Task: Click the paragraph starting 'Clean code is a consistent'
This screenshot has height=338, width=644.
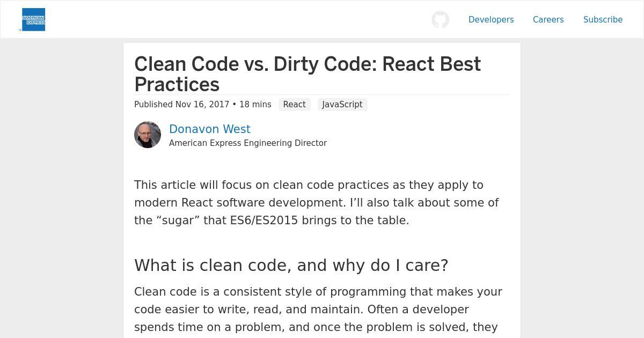Action: (x=318, y=310)
